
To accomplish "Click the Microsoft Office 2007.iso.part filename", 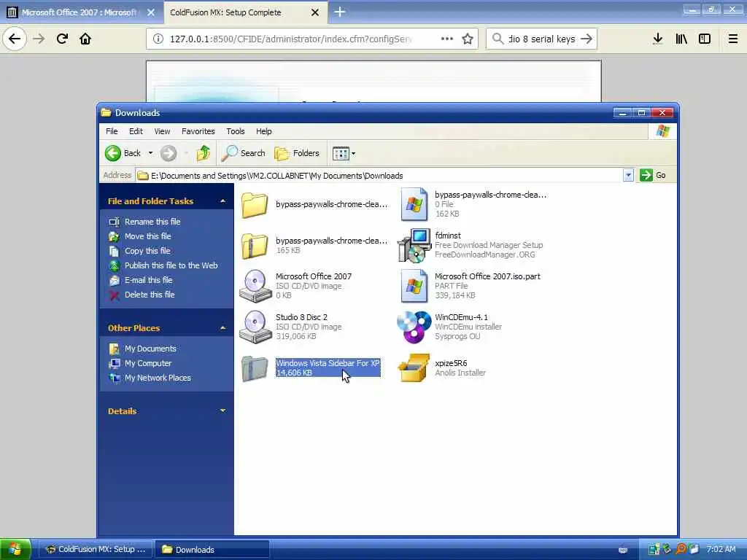I will coord(487,276).
